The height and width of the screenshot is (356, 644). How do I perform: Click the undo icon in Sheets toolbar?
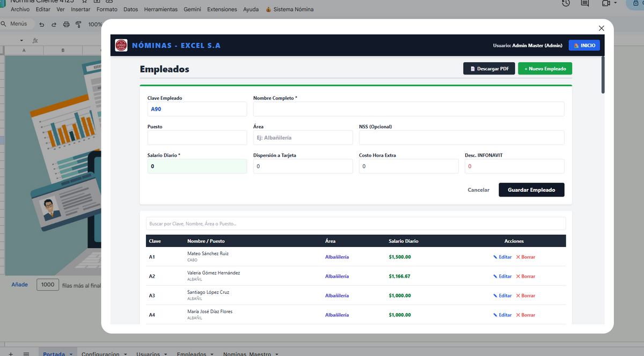[42, 24]
